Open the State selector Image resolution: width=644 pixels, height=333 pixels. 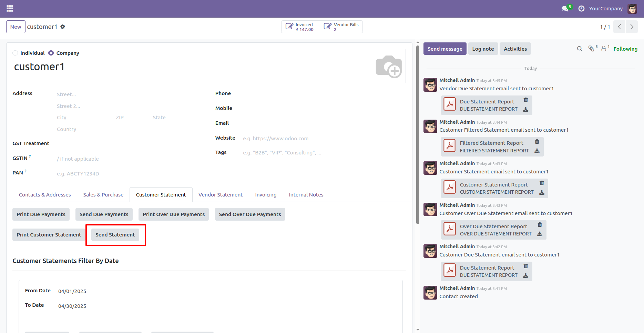click(169, 117)
